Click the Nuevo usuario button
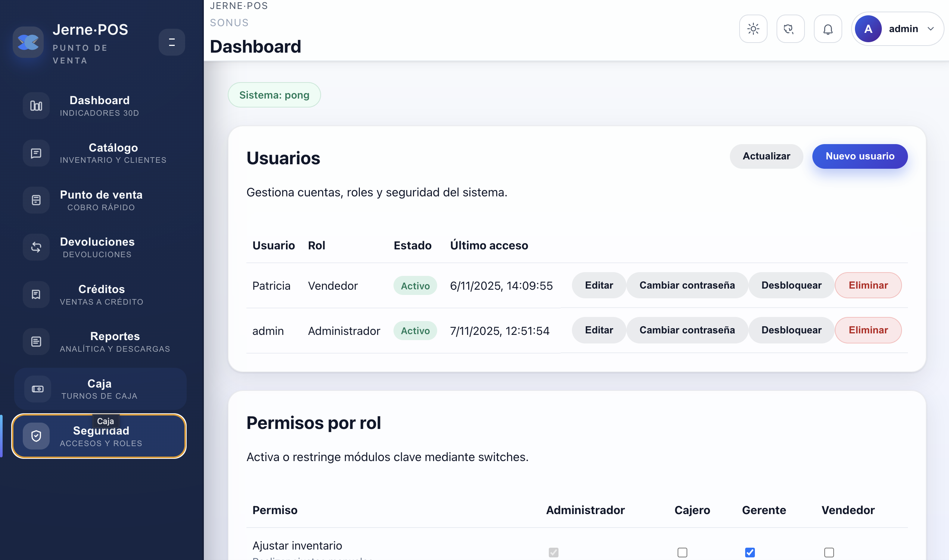The width and height of the screenshot is (949, 560). point(860,156)
